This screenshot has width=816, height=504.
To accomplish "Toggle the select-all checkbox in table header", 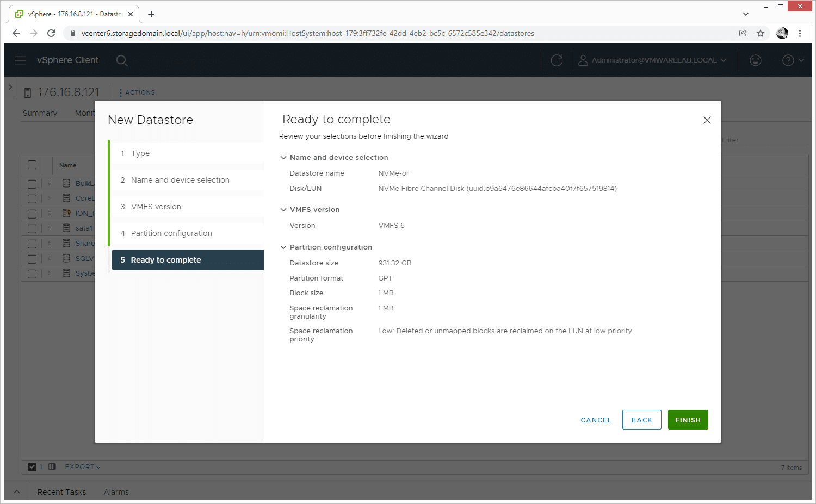I will click(32, 165).
